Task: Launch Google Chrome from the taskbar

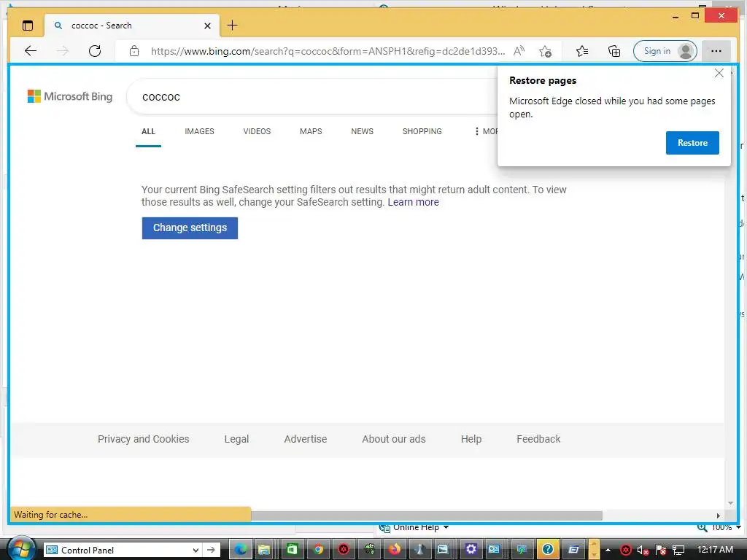Action: [318, 550]
